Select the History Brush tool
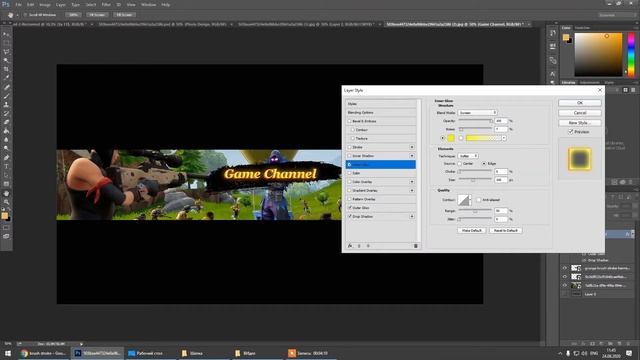The image size is (640, 360). pyautogui.click(x=6, y=113)
